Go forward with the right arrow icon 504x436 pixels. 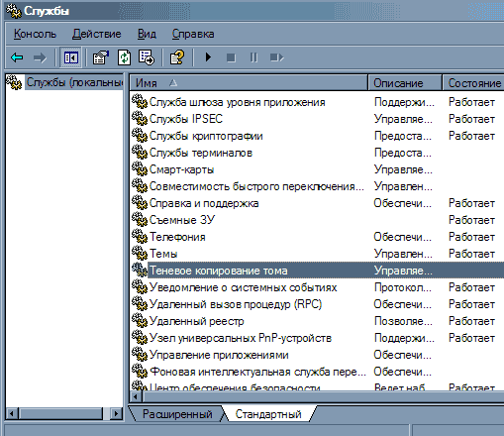tap(41, 57)
